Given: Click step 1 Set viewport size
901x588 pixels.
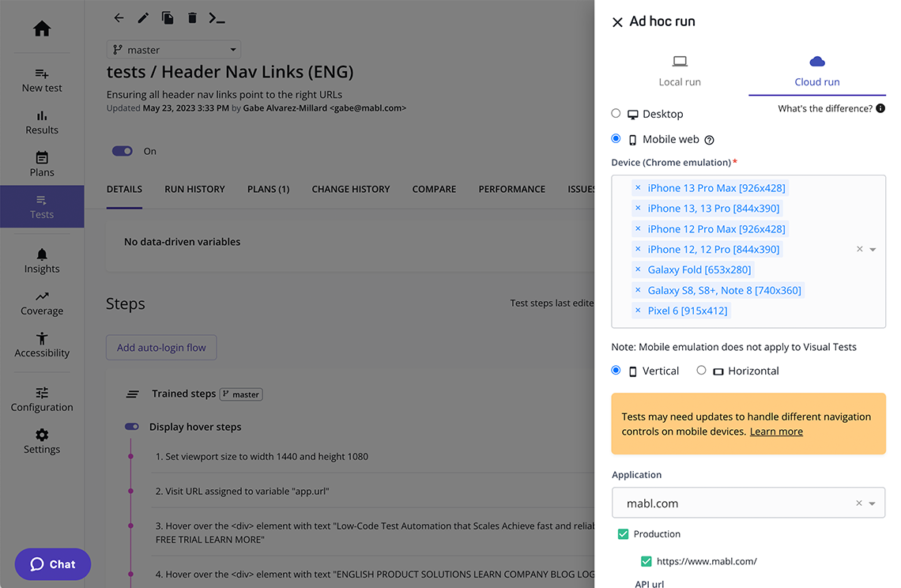Looking at the screenshot, I should click(x=262, y=456).
